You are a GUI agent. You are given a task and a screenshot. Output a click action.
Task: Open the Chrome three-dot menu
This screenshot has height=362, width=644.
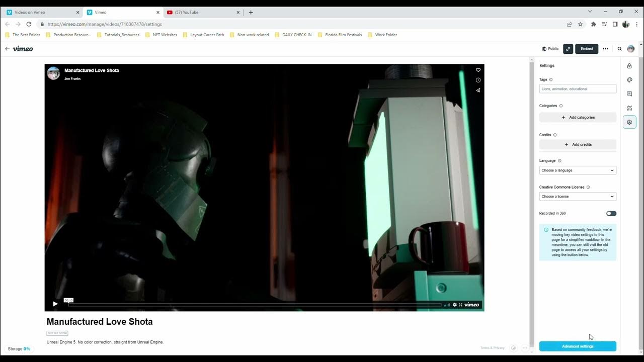pos(636,24)
